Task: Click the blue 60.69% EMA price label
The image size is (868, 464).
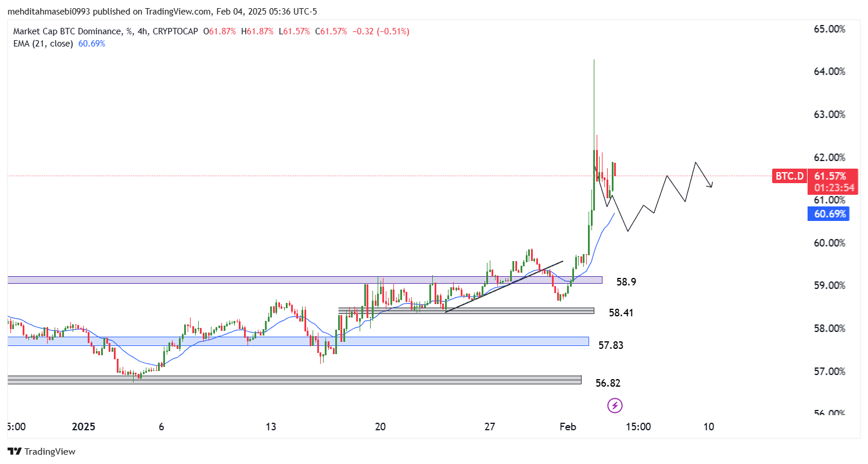Action: [828, 215]
